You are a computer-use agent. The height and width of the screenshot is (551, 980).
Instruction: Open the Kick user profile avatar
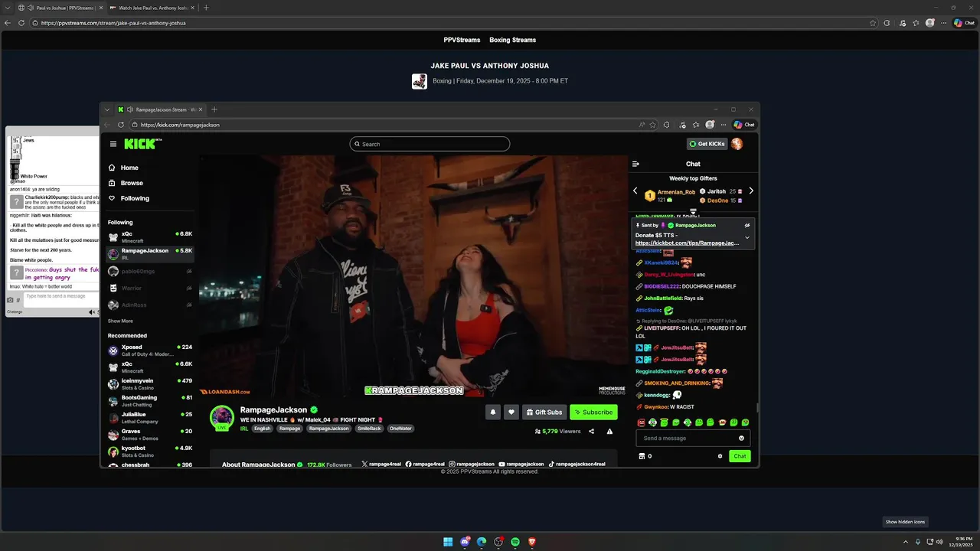[737, 144]
